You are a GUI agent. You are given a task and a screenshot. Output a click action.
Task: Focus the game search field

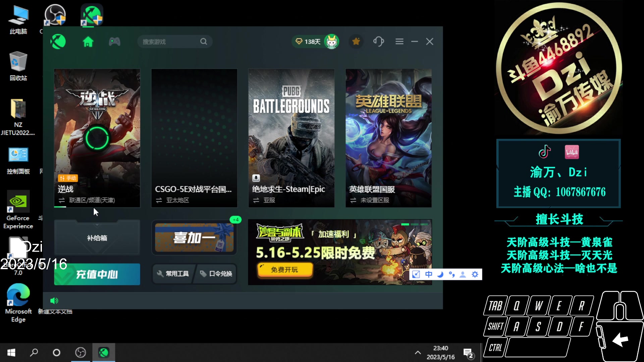tap(174, 42)
